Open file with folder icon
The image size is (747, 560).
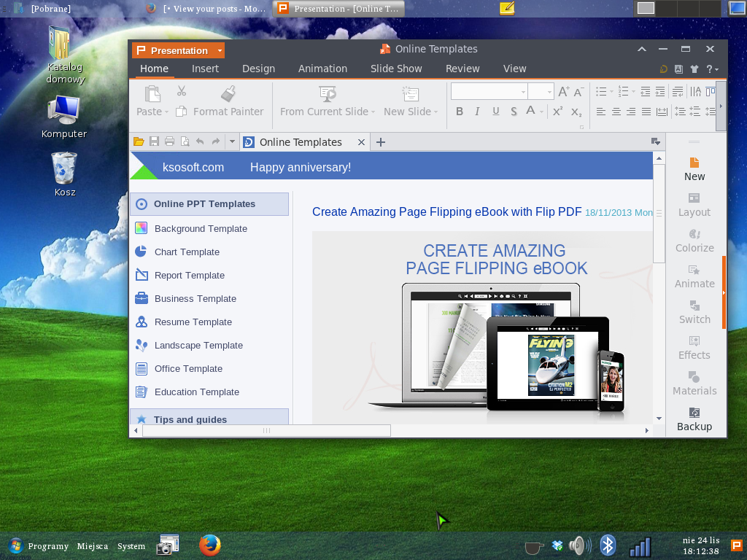point(139,141)
